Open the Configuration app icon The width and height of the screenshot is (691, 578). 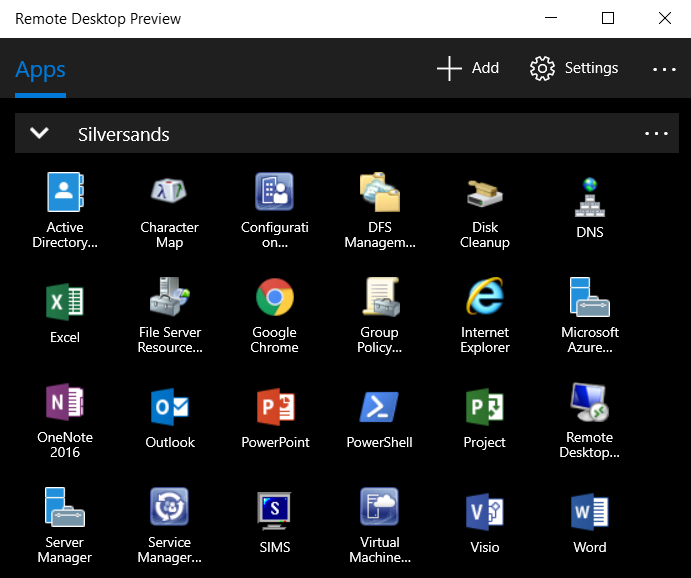(275, 192)
